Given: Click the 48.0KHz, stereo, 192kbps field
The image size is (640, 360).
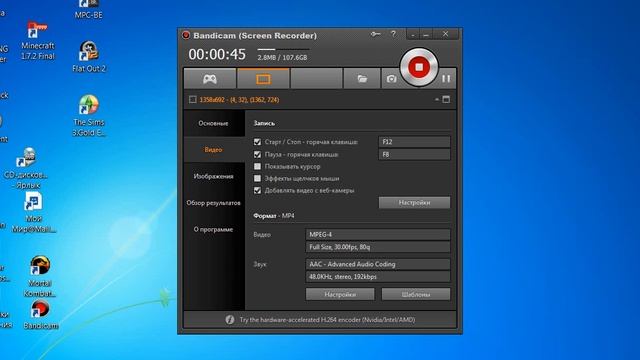Looking at the screenshot, I should tap(378, 277).
